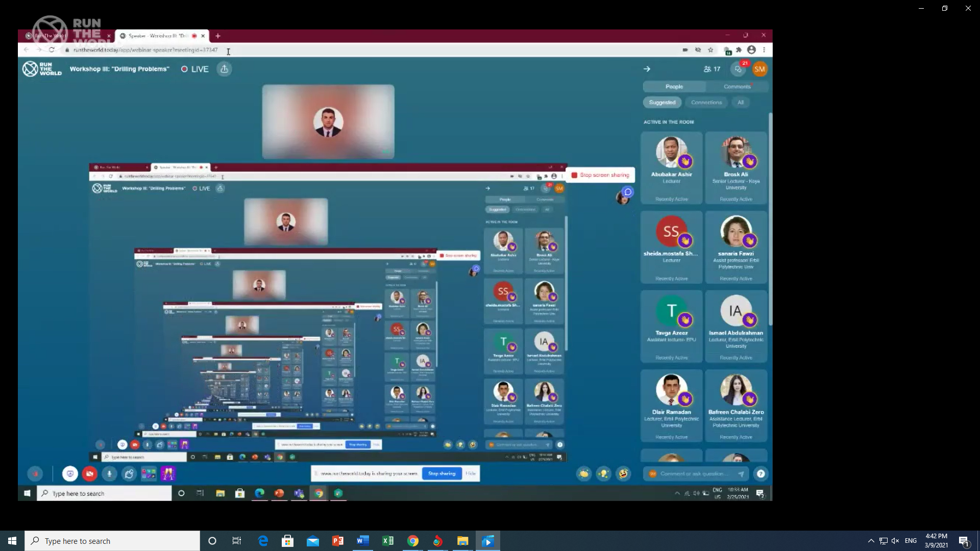Send the laughing emoji reaction

click(x=623, y=474)
